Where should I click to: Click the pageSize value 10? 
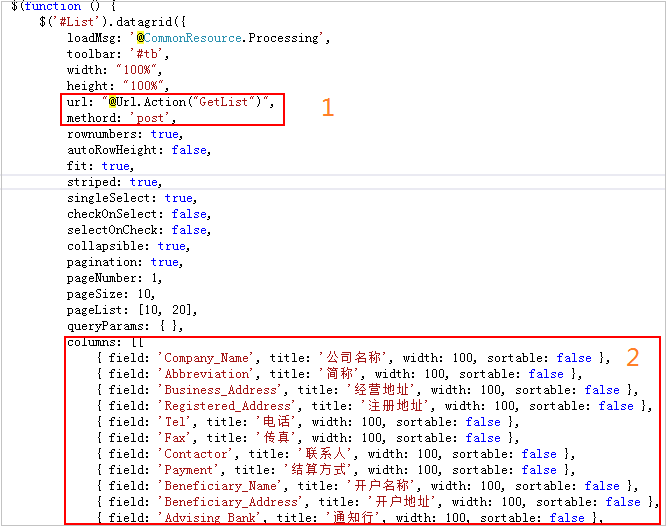[x=145, y=294]
